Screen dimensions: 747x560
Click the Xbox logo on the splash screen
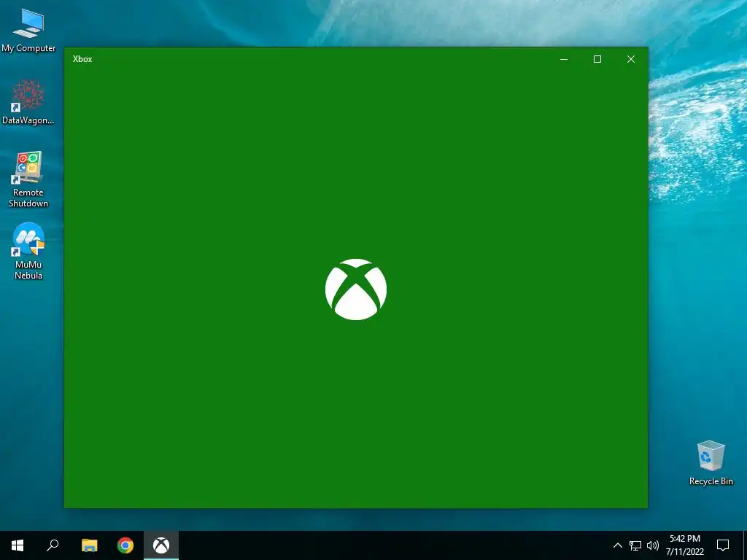[356, 289]
